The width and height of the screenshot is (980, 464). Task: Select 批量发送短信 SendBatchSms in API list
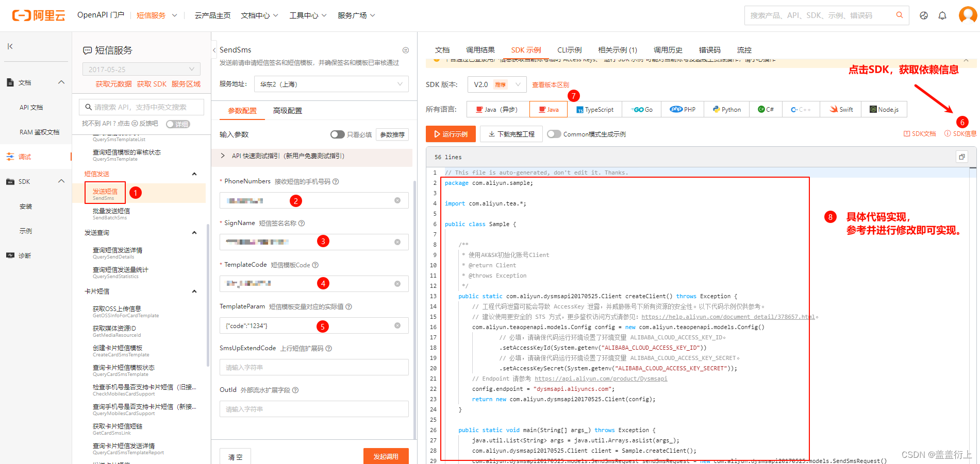coord(111,214)
